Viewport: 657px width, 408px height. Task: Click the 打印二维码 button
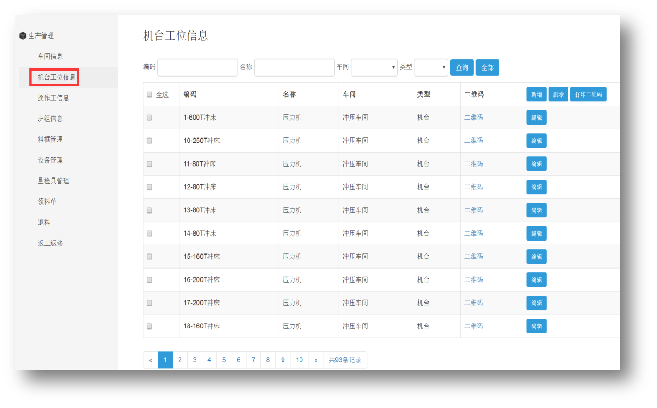(588, 94)
